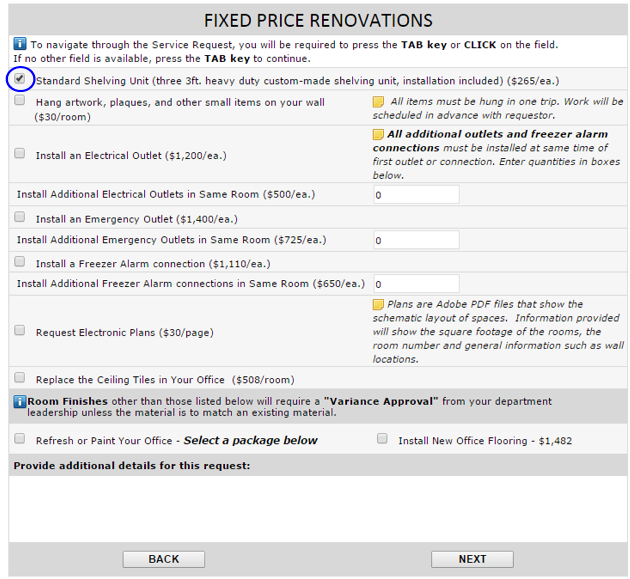The height and width of the screenshot is (579, 630).
Task: Click the yellow note icon beside additional outlets note
Action: pyautogui.click(x=378, y=135)
